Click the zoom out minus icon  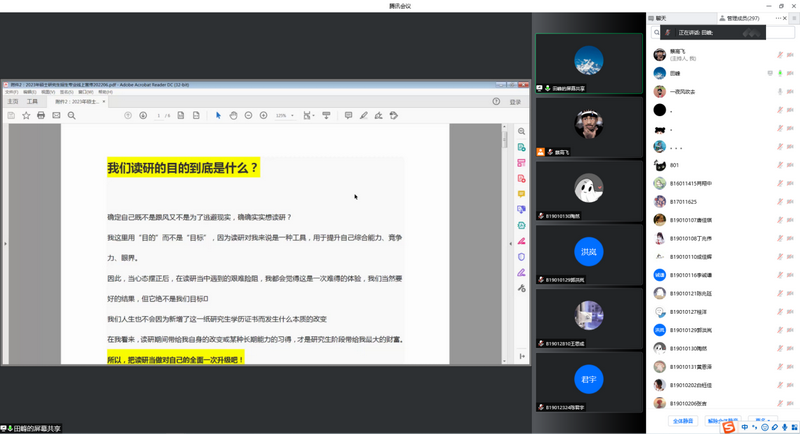pos(249,116)
